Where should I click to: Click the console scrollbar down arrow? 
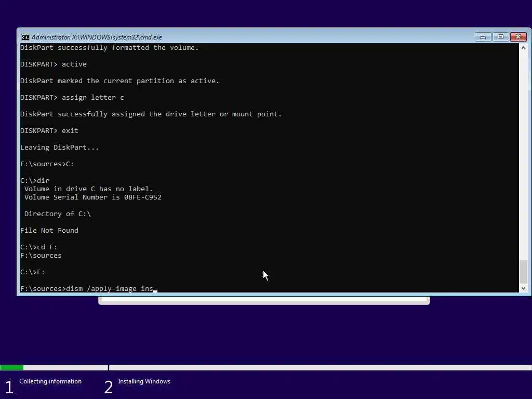click(523, 288)
